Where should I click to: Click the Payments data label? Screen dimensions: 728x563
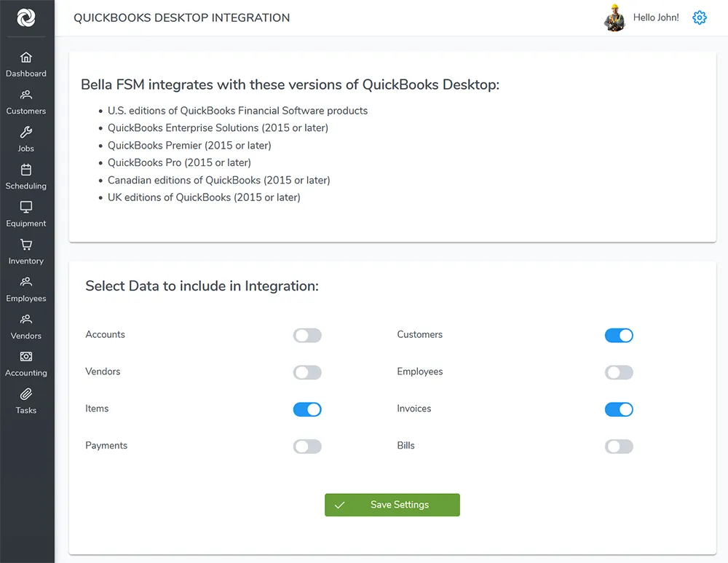106,446
